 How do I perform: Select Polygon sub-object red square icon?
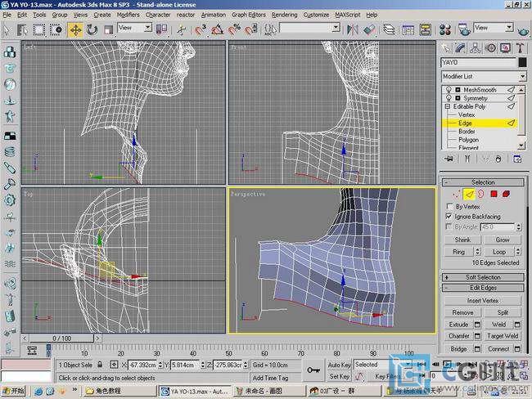coord(494,195)
